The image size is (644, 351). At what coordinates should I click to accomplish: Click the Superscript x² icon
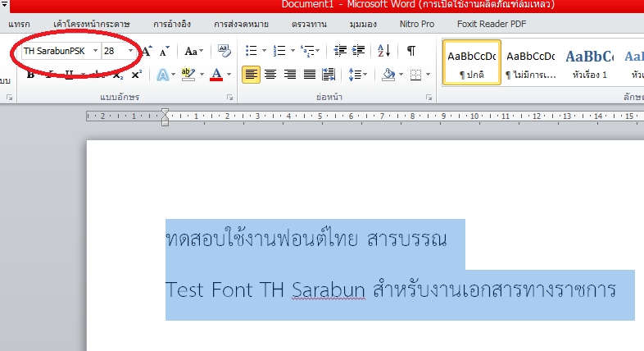136,75
